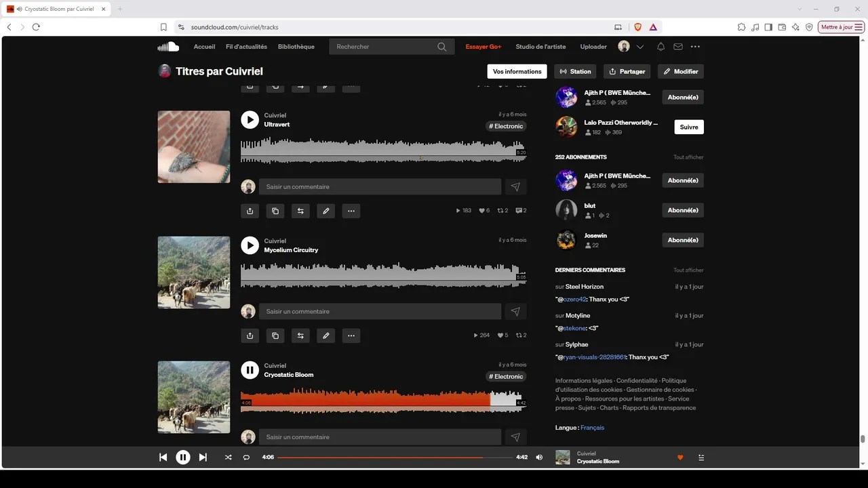Image resolution: width=868 pixels, height=488 pixels.
Task: Click the Modifier button
Action: click(x=681, y=71)
